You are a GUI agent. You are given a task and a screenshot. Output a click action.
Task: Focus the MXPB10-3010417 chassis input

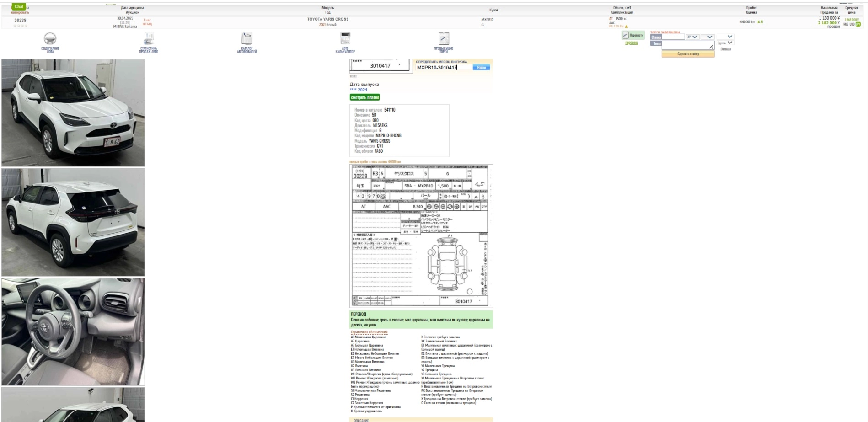click(x=444, y=67)
